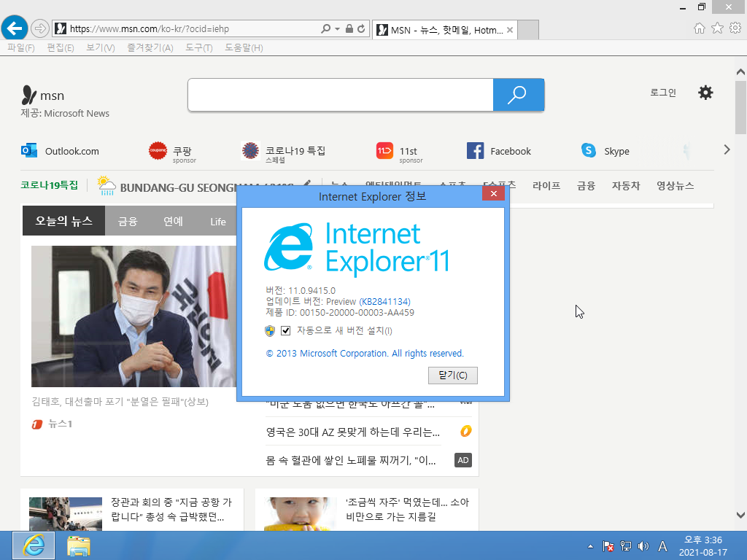Click the 로그인 link

663,93
